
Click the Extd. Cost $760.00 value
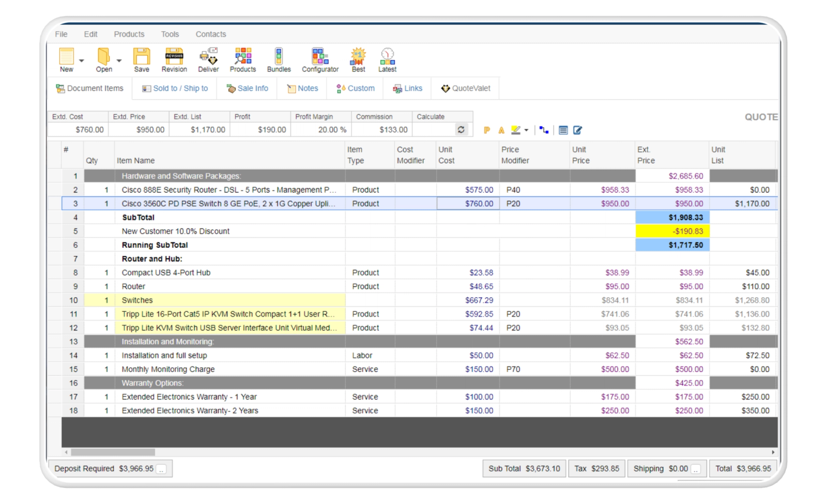[78, 130]
